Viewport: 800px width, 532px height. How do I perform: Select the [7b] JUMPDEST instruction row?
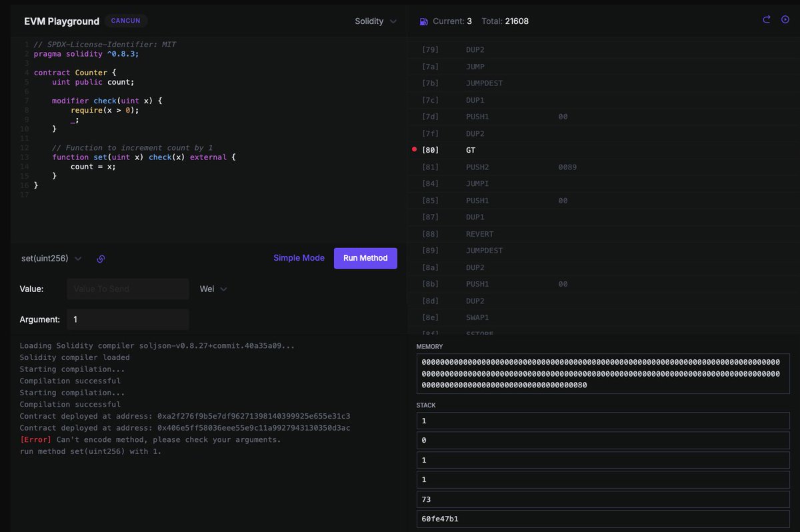[x=603, y=83]
